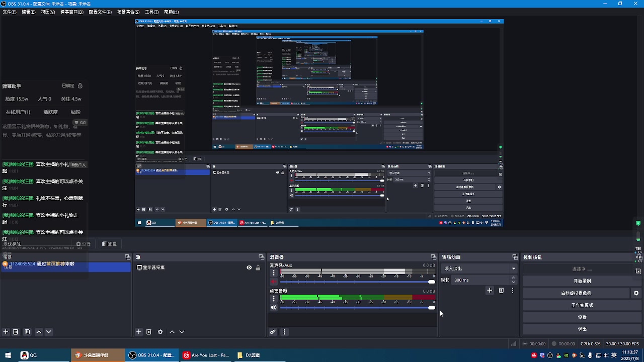The height and width of the screenshot is (362, 644).
Task: Open 滤镜 filters for the selected source
Action: (x=109, y=244)
